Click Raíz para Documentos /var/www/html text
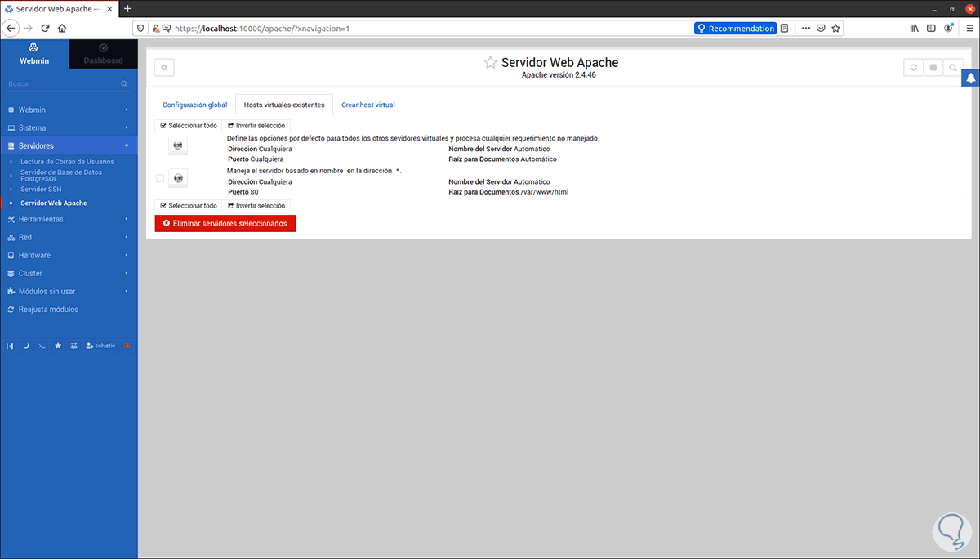This screenshot has width=980, height=559. (508, 192)
